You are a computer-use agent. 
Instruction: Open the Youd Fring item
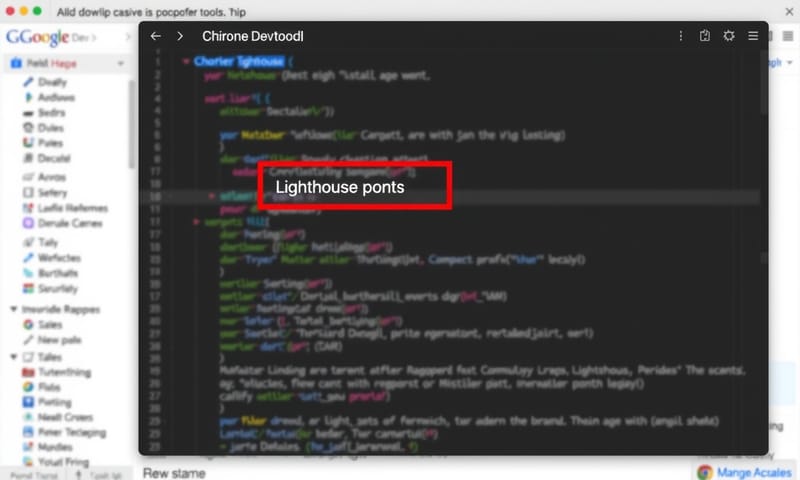(x=63, y=462)
